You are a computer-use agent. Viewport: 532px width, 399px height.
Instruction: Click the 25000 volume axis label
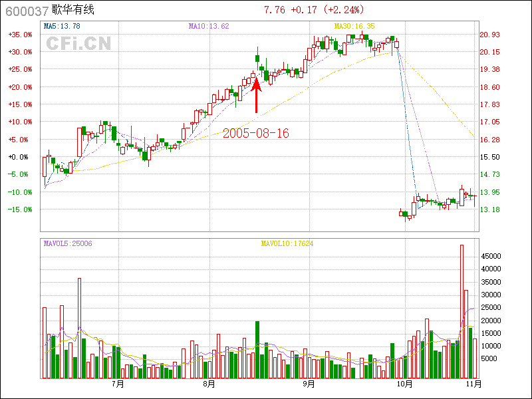pos(491,307)
